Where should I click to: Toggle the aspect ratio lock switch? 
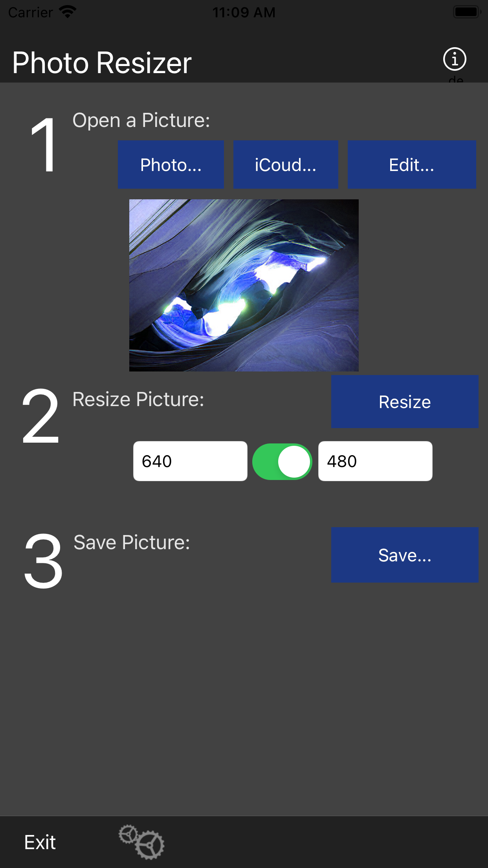point(282,462)
